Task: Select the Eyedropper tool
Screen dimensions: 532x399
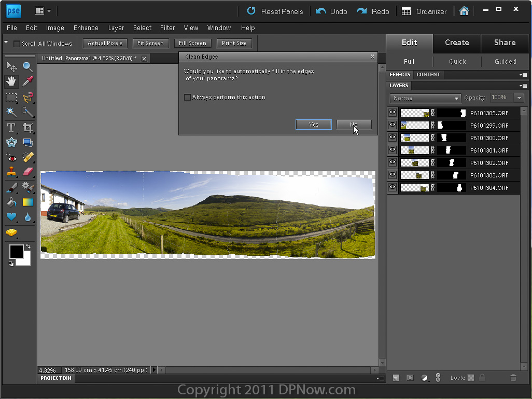Action: coord(28,81)
